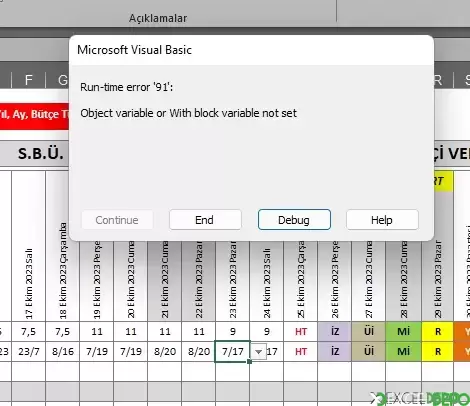Click the upper purple İZ cell
This screenshot has height=406, width=470.
pyautogui.click(x=335, y=332)
